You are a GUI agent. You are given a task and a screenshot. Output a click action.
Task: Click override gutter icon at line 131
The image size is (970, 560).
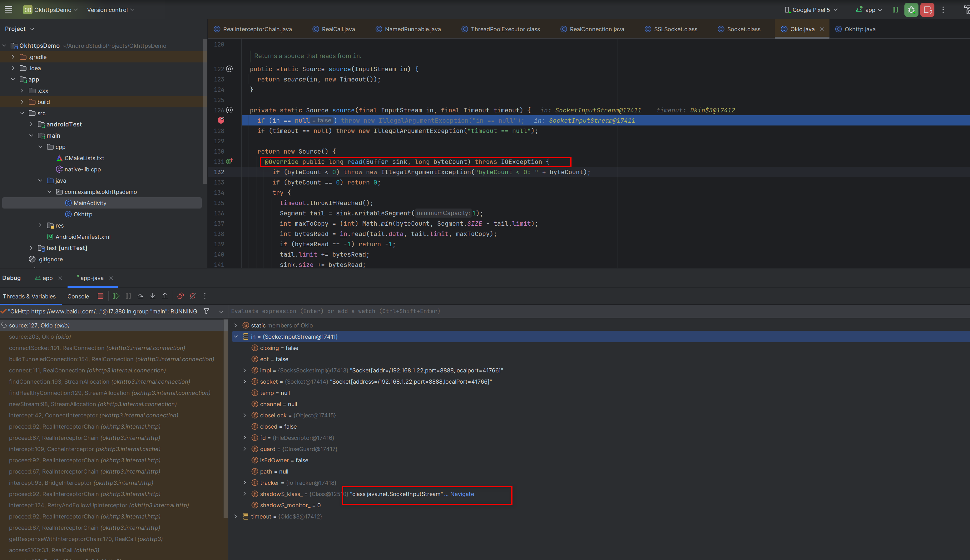point(229,162)
